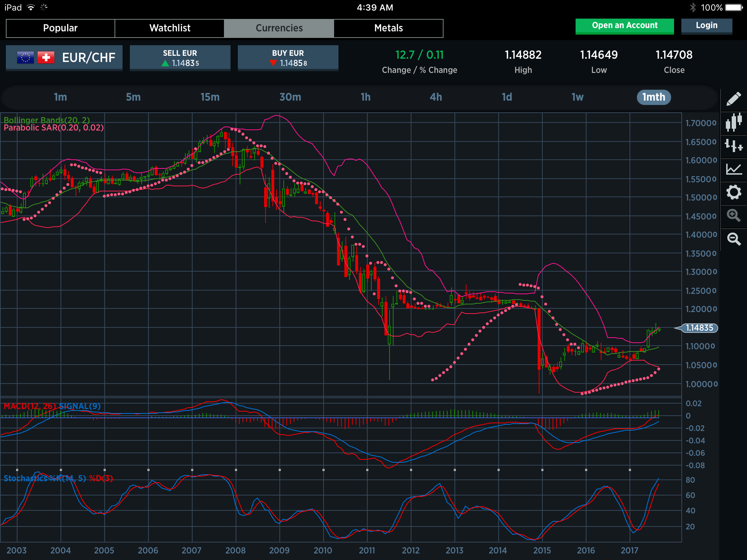Tap the Wi-Fi status icon

(31, 7)
